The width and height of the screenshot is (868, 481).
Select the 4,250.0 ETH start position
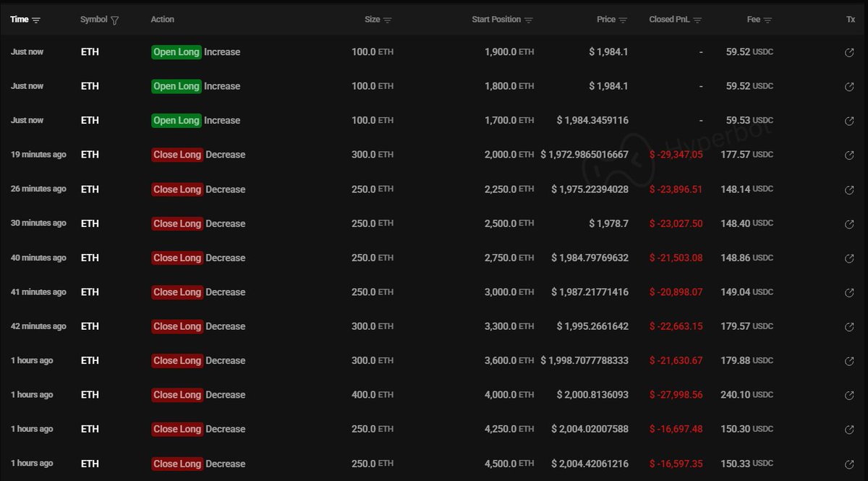pyautogui.click(x=509, y=429)
